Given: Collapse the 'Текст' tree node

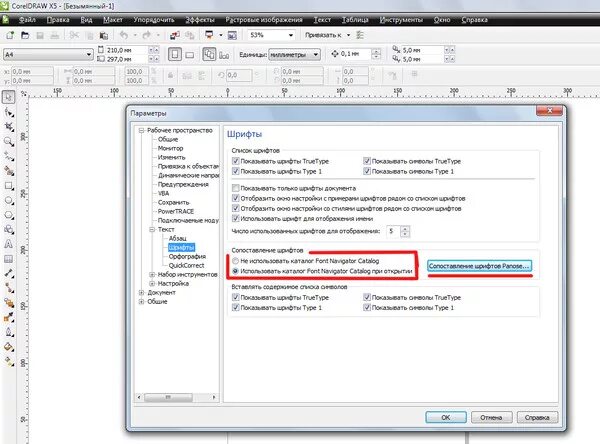Looking at the screenshot, I should (152, 230).
